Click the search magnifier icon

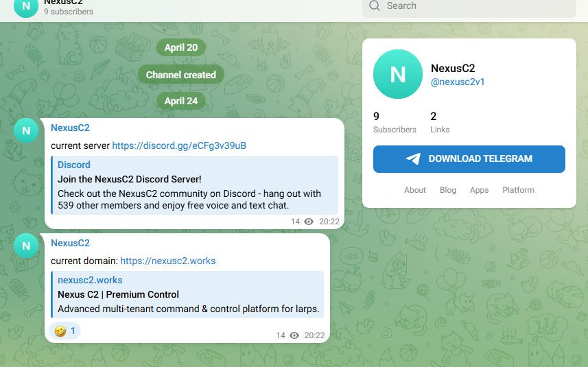pos(374,5)
